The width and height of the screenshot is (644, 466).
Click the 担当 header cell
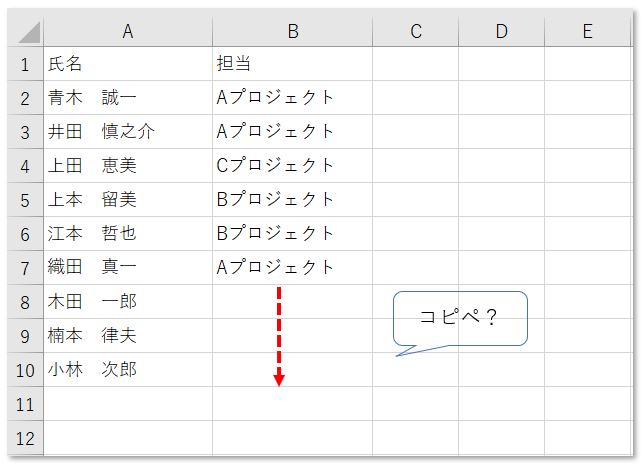click(x=292, y=64)
